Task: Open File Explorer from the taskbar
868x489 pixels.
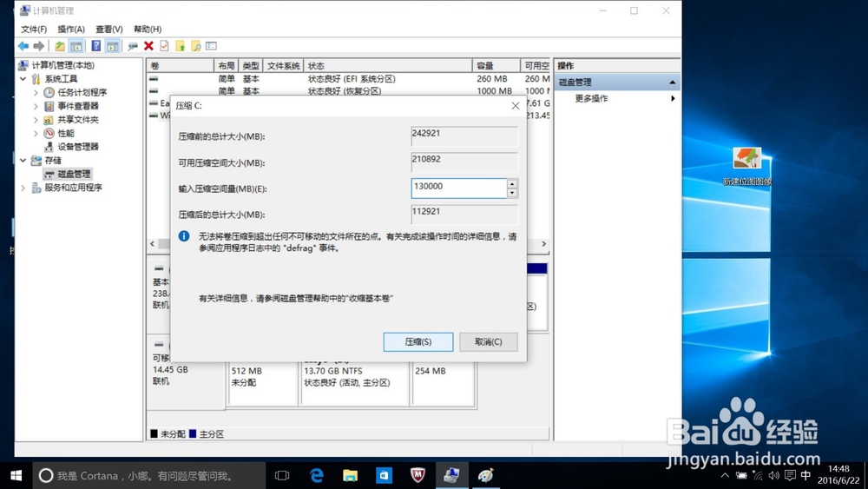Action: click(x=350, y=476)
